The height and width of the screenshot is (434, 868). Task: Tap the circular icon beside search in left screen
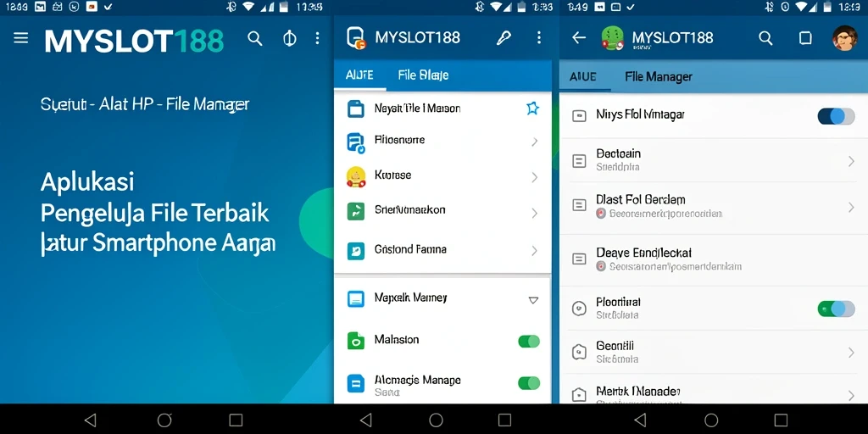point(289,38)
